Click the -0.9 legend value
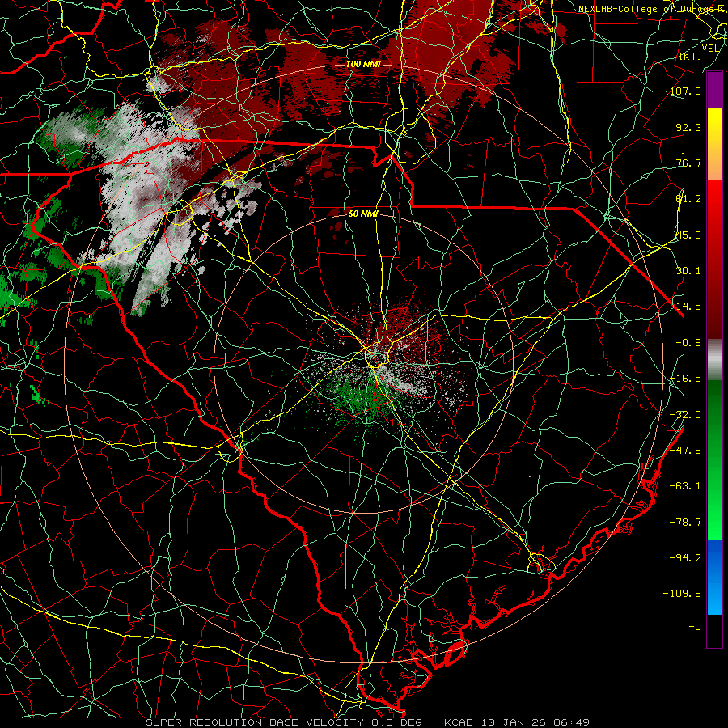 pyautogui.click(x=688, y=343)
